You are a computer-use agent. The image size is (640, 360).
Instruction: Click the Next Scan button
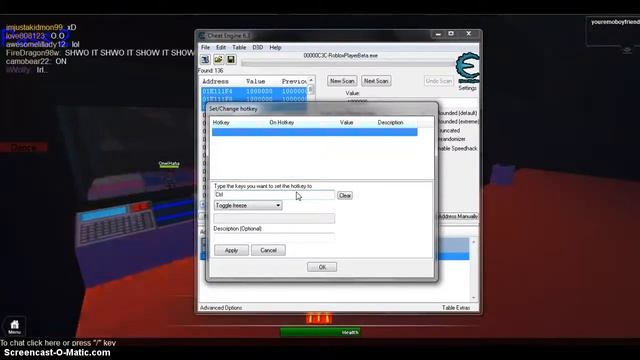tap(376, 81)
